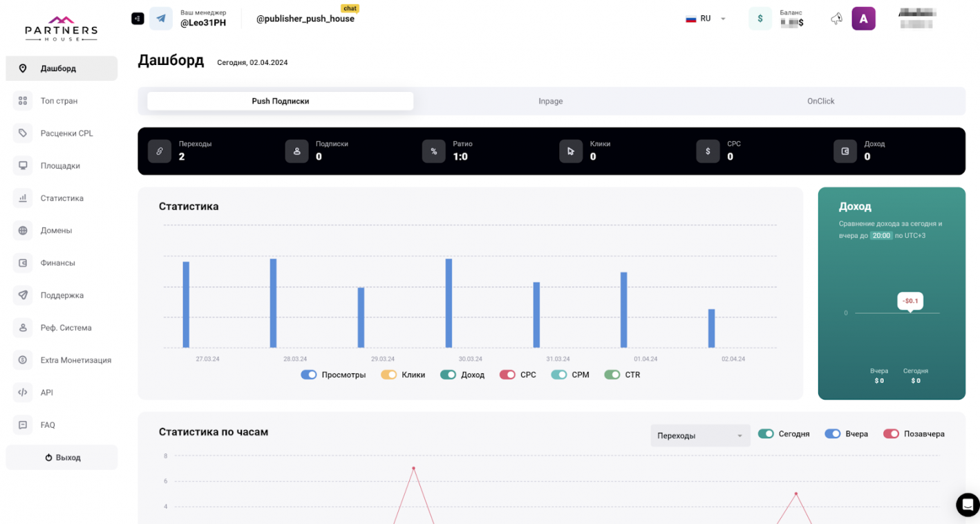Click the Баланс amount
The image size is (980, 524).
(x=792, y=23)
